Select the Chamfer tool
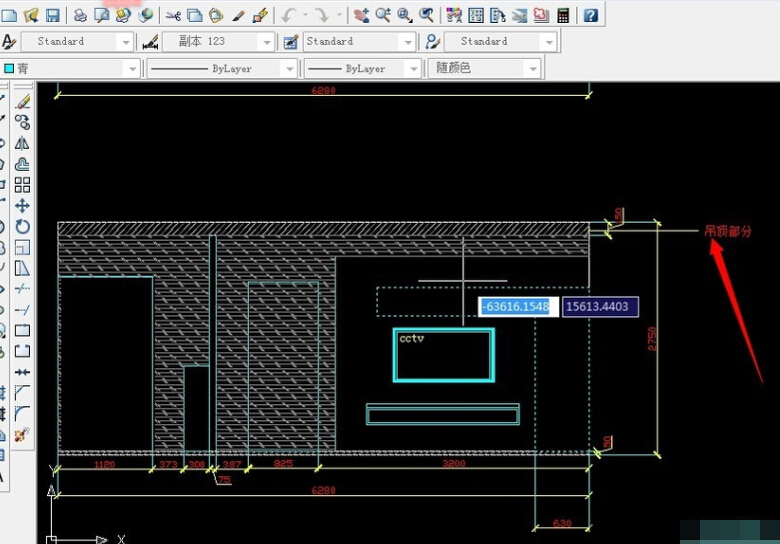The height and width of the screenshot is (544, 780). pos(22,392)
